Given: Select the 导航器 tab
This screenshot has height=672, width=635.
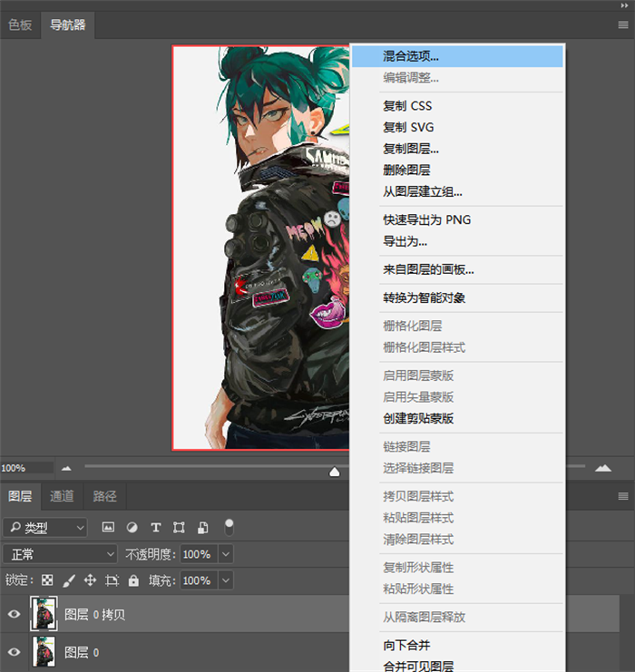Looking at the screenshot, I should pos(68,24).
